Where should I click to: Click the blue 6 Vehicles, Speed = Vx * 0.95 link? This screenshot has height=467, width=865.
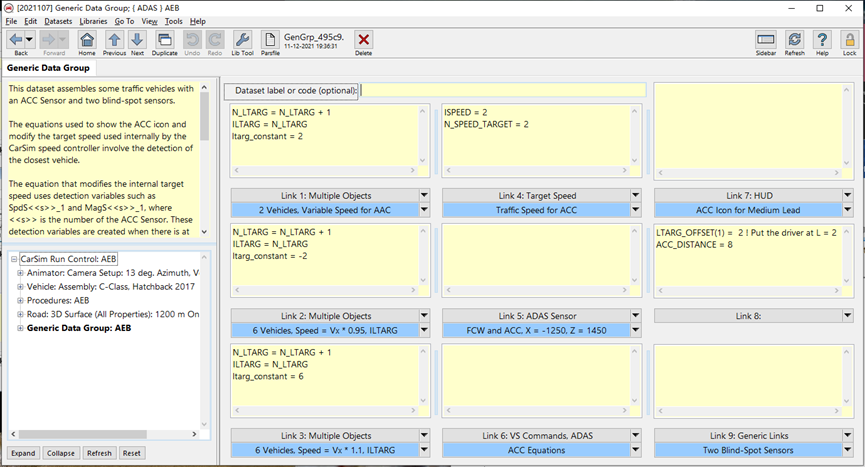click(325, 330)
